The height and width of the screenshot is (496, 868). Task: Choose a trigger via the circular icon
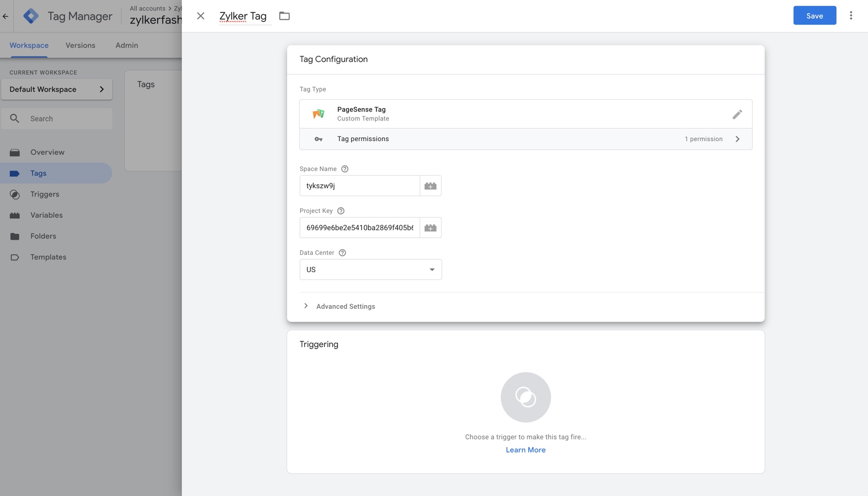coord(525,397)
